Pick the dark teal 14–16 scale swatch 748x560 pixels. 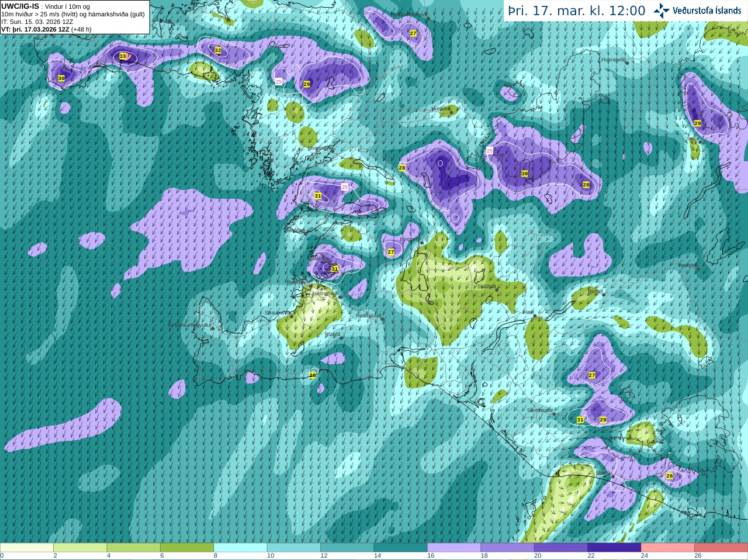[x=401, y=548]
